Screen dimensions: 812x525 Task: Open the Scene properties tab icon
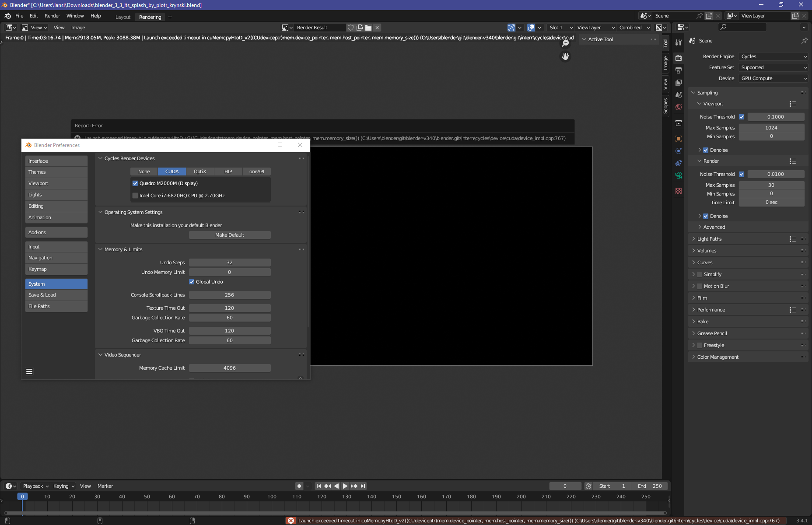pos(679,94)
